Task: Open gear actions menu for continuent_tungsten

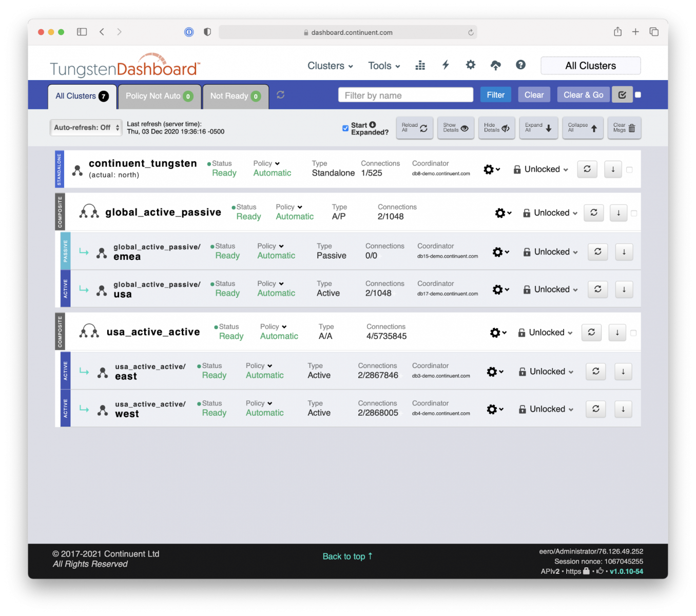Action: coord(491,169)
